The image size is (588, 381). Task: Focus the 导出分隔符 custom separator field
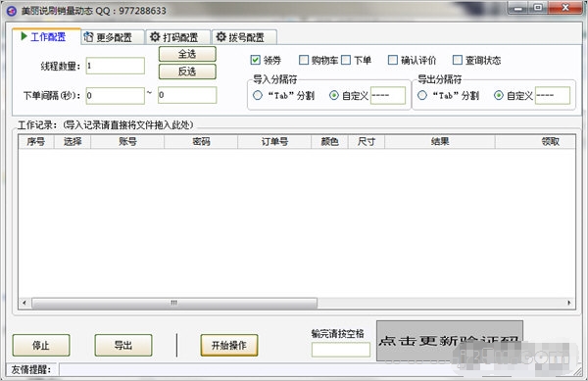tap(553, 95)
